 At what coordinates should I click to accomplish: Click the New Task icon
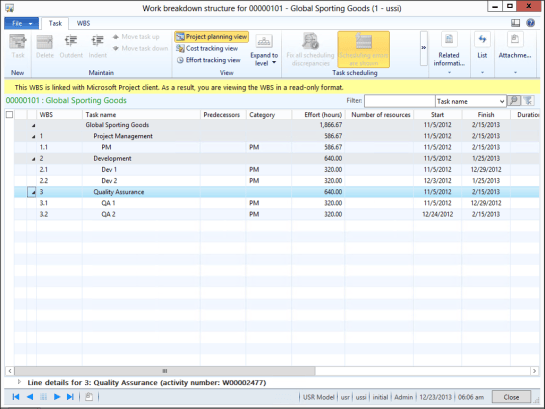(17, 46)
